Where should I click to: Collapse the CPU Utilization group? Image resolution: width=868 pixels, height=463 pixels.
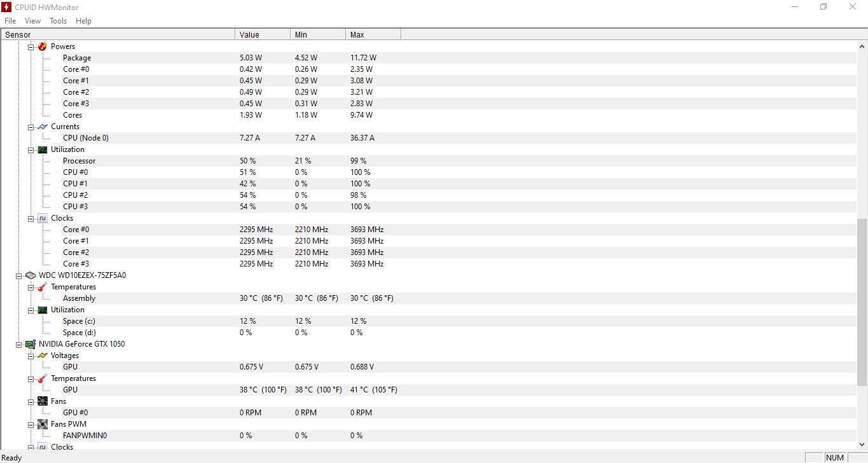point(31,149)
